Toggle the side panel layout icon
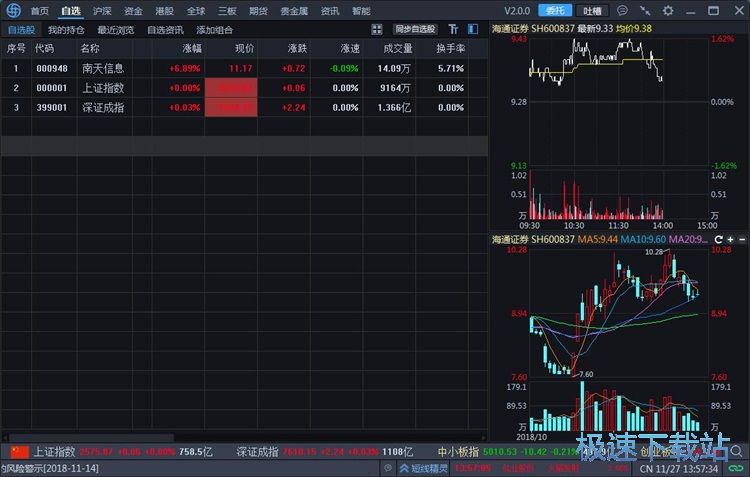This screenshot has height=477, width=750. pyautogui.click(x=473, y=29)
